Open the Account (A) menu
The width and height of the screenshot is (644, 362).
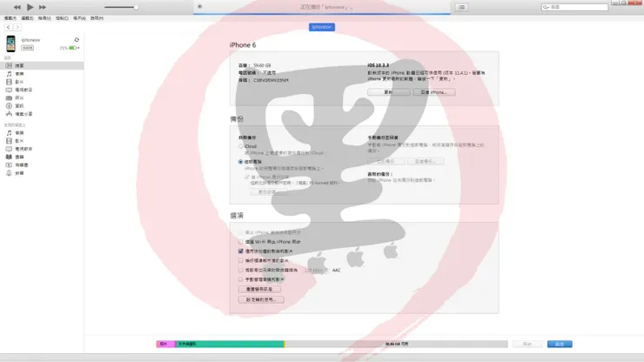coord(79,18)
